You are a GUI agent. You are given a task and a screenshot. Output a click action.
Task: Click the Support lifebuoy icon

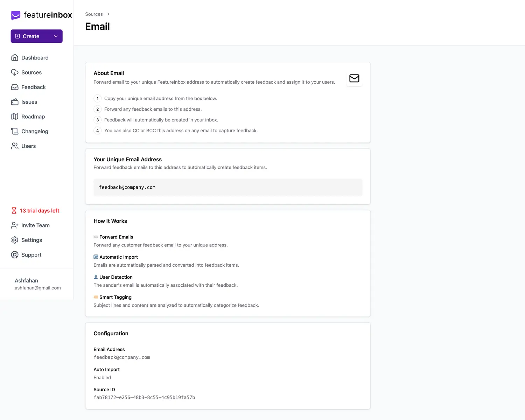point(15,255)
